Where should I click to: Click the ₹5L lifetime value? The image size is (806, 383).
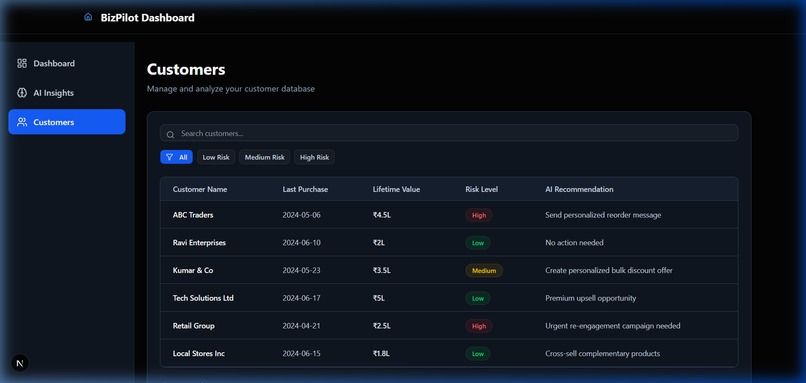[x=379, y=298]
